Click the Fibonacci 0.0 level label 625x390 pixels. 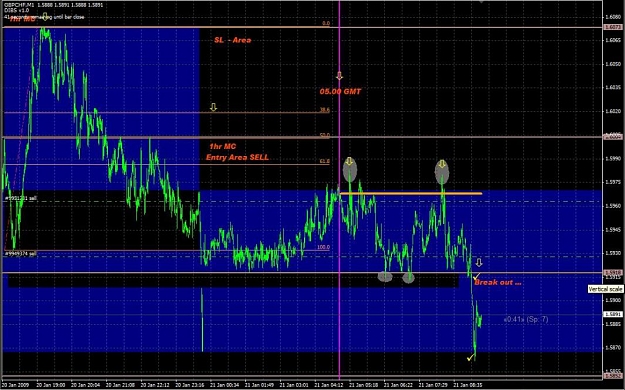[326, 23]
